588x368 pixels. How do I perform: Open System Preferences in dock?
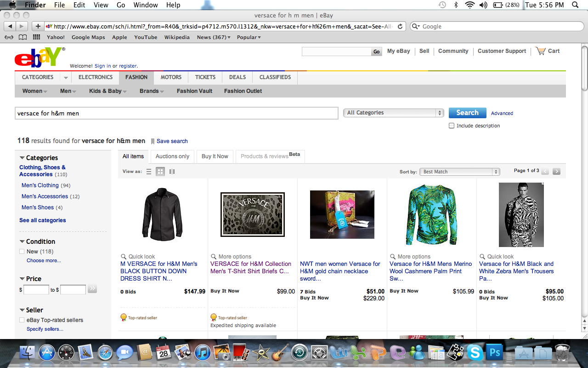(x=319, y=353)
